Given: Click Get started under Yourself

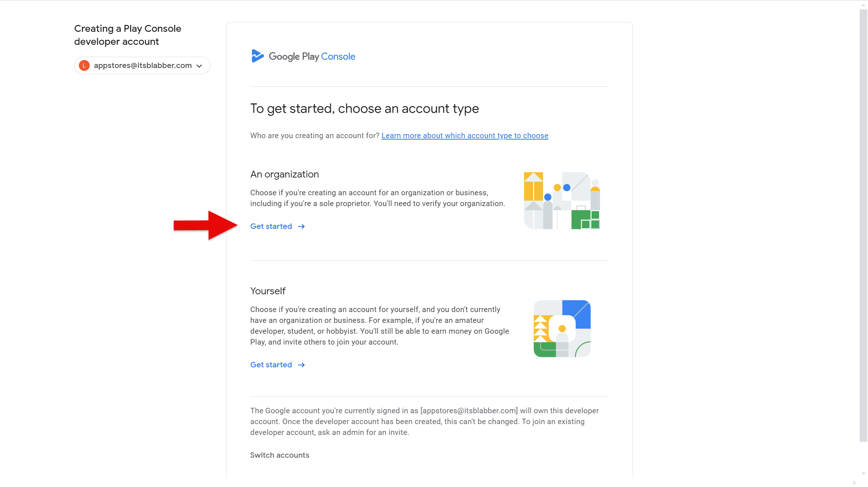Looking at the screenshot, I should (x=271, y=365).
